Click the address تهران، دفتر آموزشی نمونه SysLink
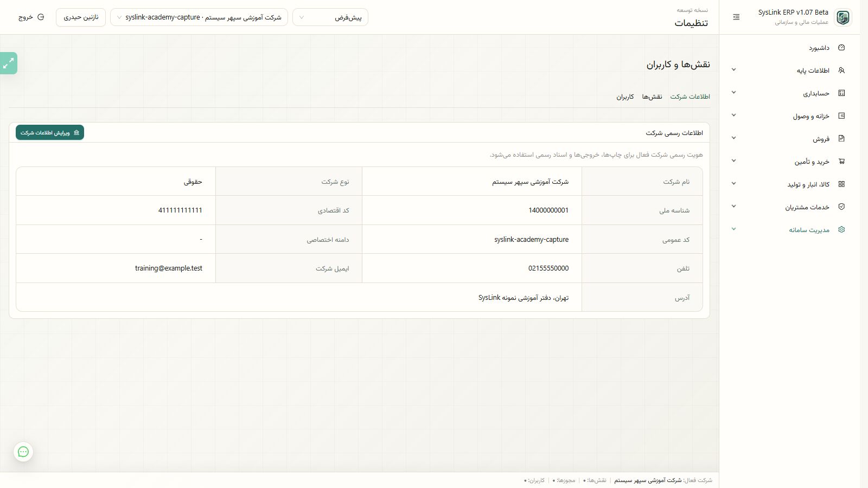Screen dimensions: 868x488 pos(524,298)
